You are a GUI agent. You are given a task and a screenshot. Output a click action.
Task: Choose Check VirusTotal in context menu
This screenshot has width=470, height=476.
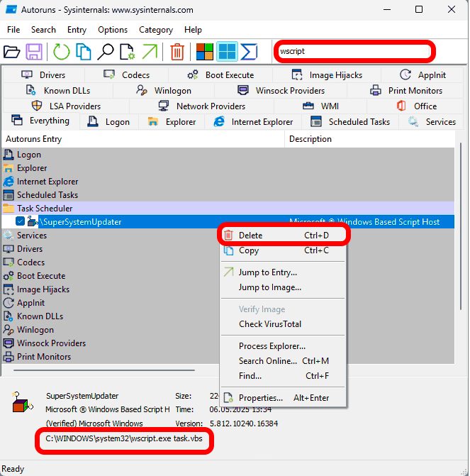pyautogui.click(x=284, y=324)
